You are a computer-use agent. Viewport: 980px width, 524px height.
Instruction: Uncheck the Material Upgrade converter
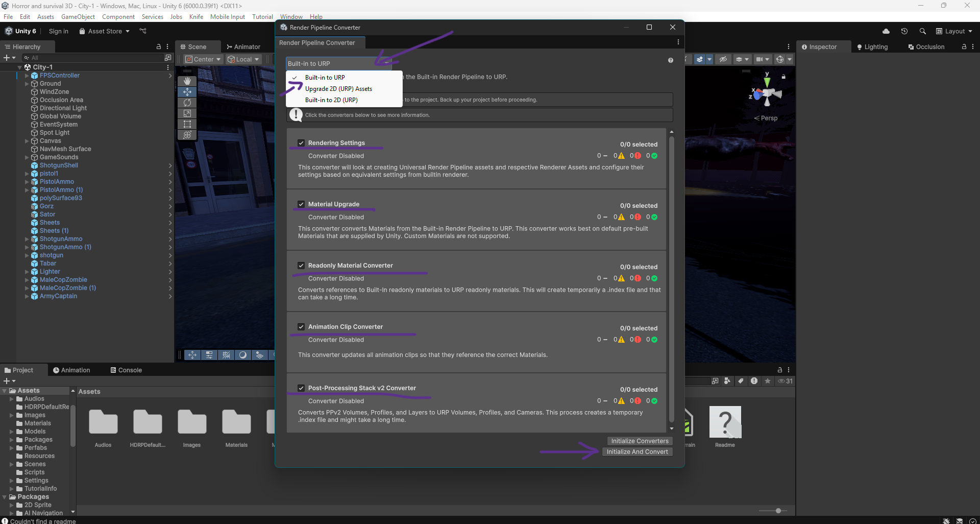coord(301,204)
